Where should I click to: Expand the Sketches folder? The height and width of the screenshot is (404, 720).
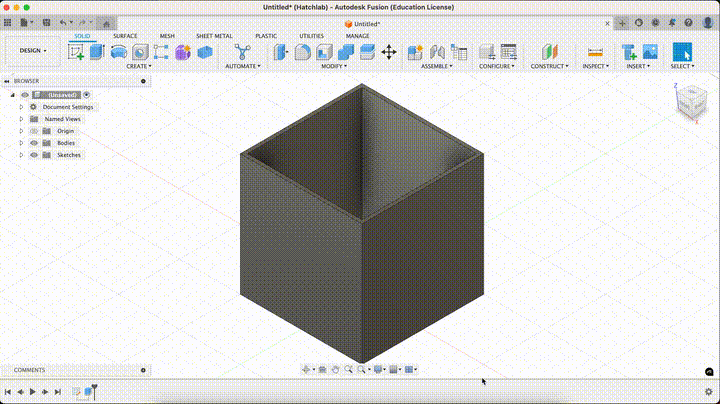(x=21, y=155)
